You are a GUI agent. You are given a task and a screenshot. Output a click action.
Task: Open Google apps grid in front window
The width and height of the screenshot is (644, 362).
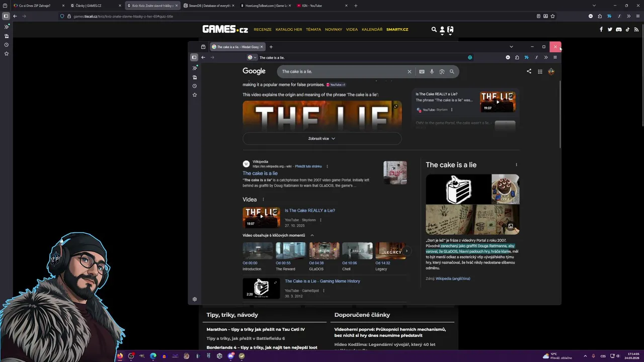540,71
